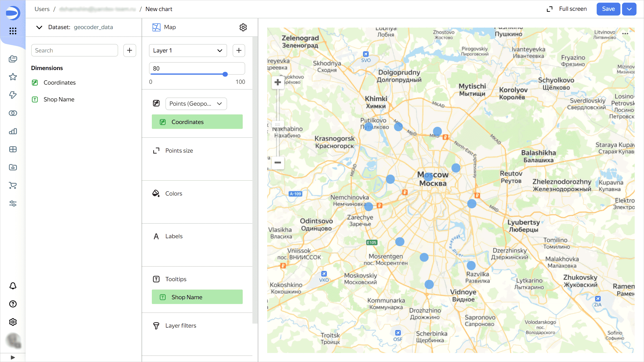Image resolution: width=644 pixels, height=362 pixels.
Task: Open the Layer 1 dropdown
Action: [x=188, y=50]
